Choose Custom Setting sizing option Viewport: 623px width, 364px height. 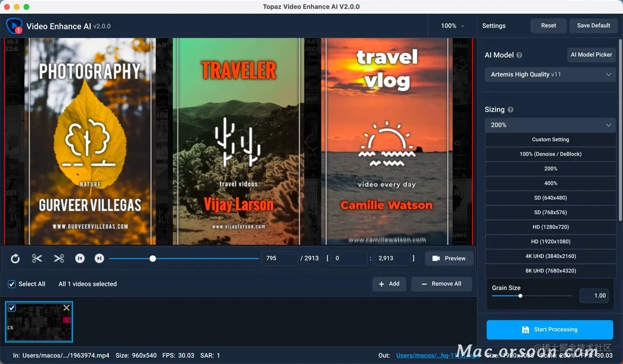tap(550, 139)
